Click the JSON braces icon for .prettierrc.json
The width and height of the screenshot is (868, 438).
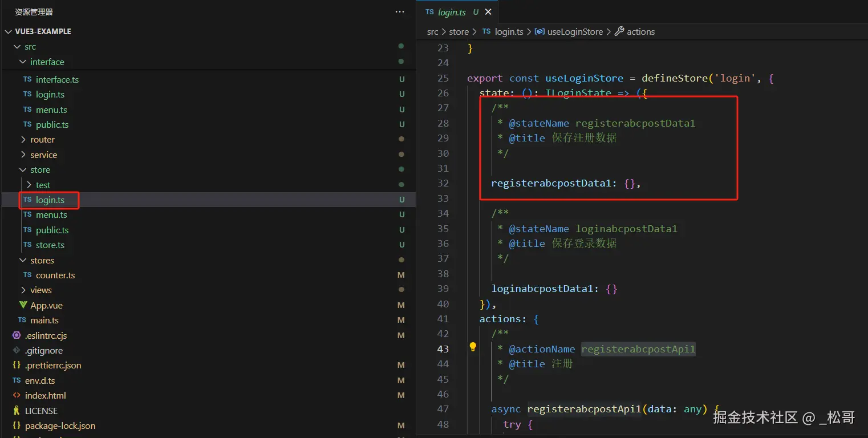17,365
